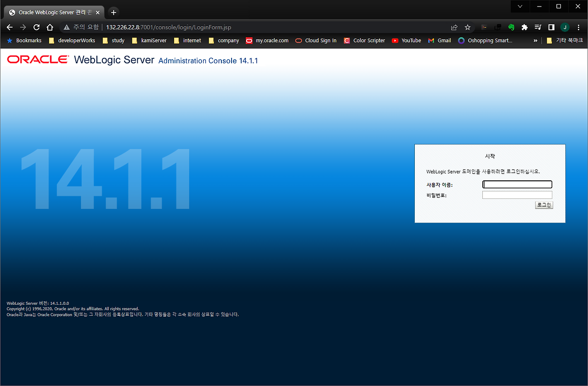Open Chrome's three-dot menu
This screenshot has width=588, height=386.
(578, 27)
